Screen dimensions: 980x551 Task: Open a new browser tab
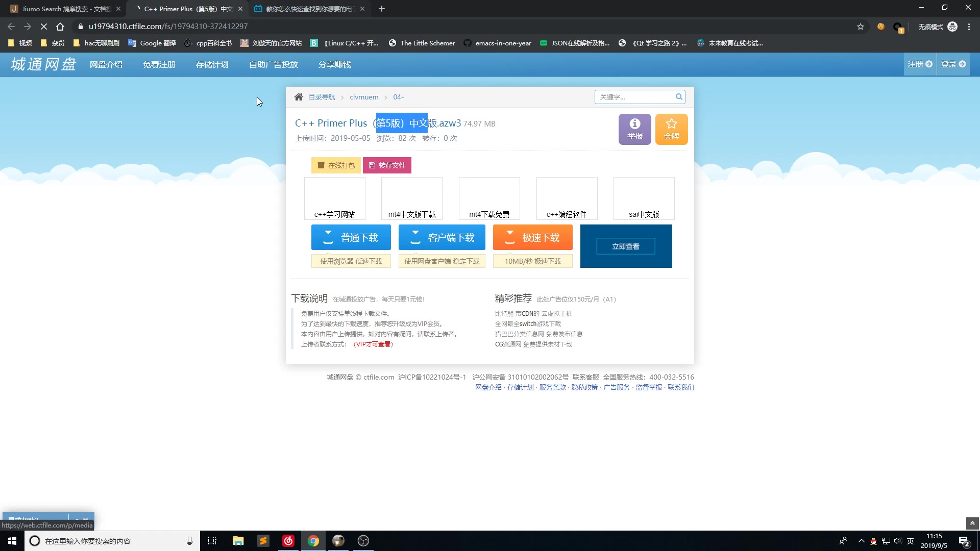pos(382,9)
